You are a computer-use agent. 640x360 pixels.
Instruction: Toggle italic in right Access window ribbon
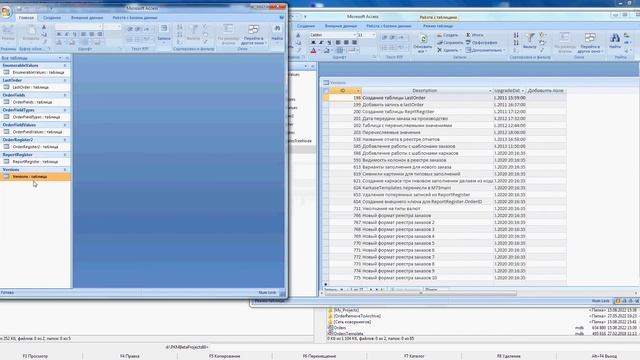(x=321, y=42)
